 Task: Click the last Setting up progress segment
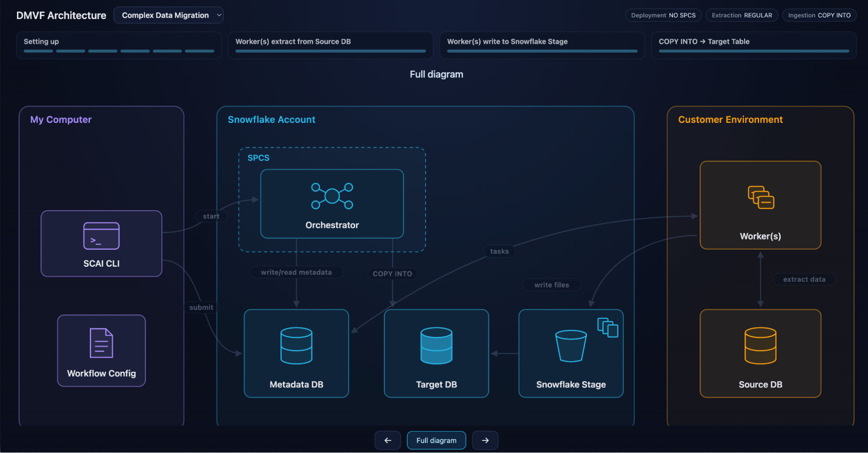pos(200,51)
